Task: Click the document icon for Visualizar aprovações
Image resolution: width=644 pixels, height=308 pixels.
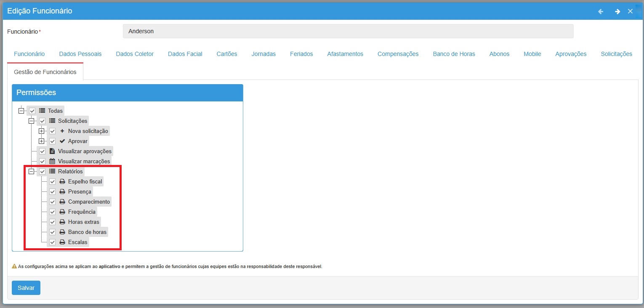Action: (x=52, y=151)
